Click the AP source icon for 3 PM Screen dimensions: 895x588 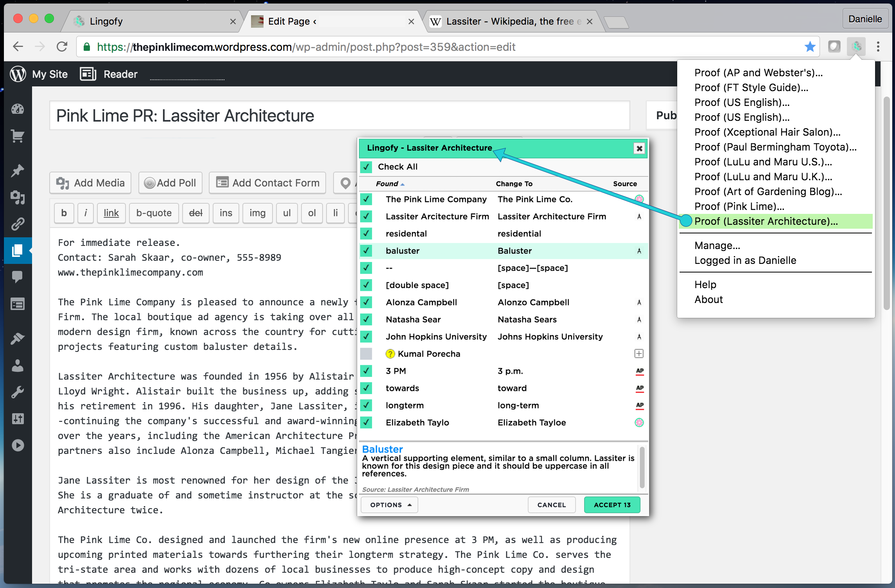coord(639,371)
